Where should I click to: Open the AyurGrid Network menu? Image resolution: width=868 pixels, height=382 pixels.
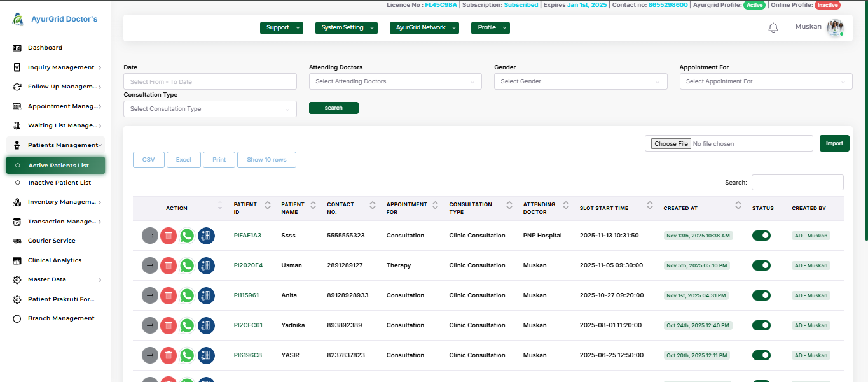(x=424, y=28)
